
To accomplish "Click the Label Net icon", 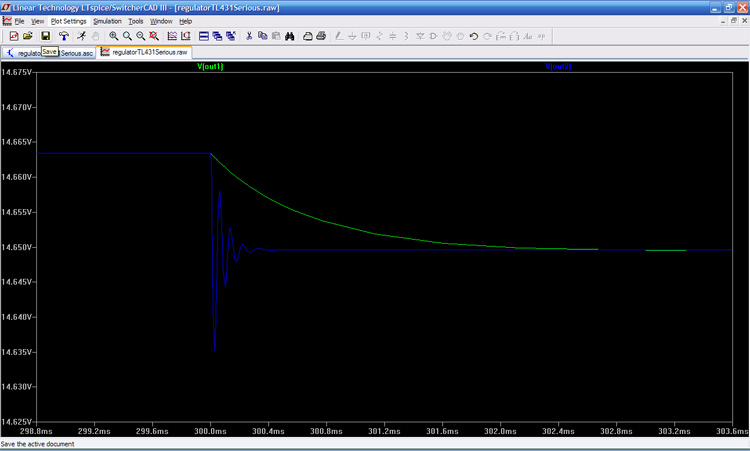I will (x=366, y=36).
